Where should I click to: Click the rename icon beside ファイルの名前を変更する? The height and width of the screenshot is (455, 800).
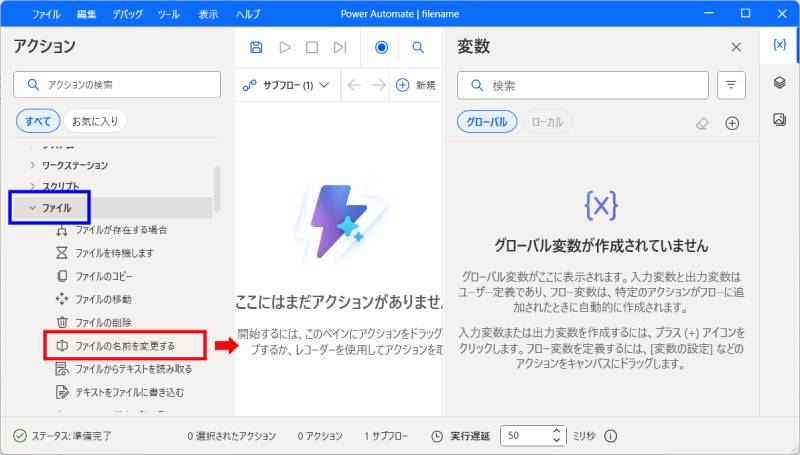point(62,346)
